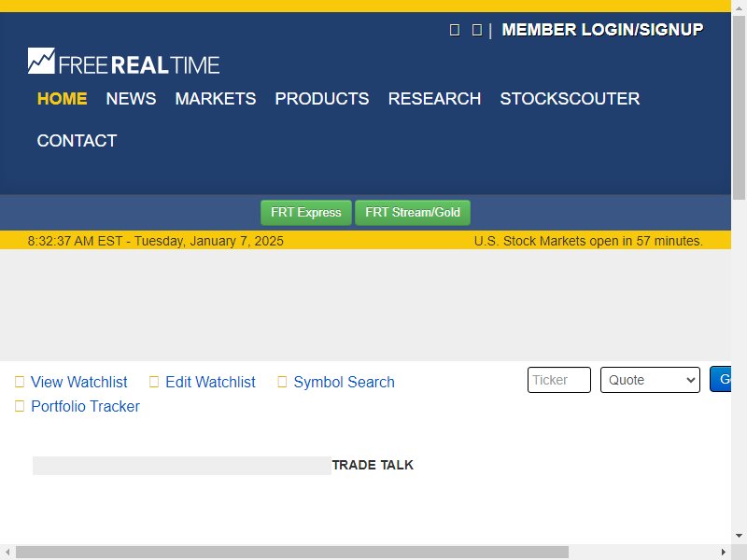747x560 pixels.
Task: Open the Quote type dropdown
Action: pos(650,380)
